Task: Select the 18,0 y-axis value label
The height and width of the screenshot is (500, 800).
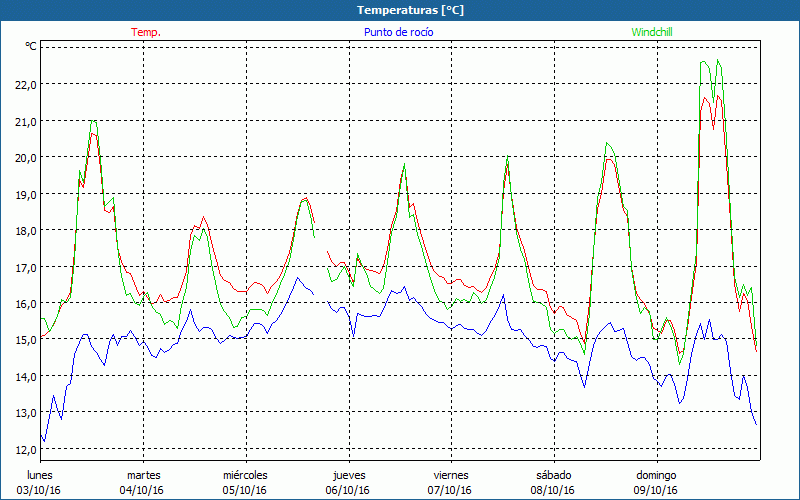Action: (24, 230)
